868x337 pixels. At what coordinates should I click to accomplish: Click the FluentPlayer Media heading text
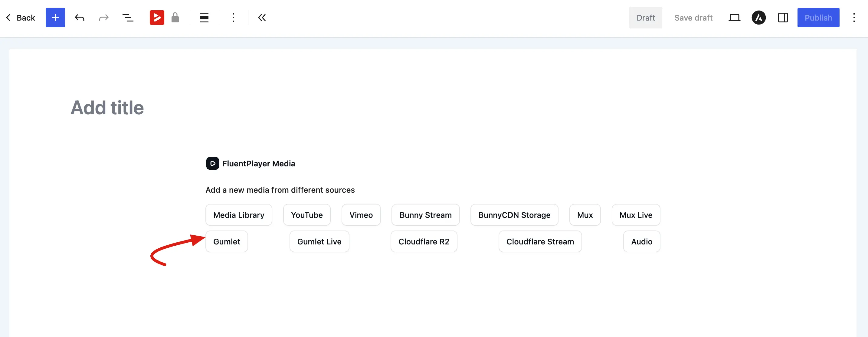tap(259, 163)
